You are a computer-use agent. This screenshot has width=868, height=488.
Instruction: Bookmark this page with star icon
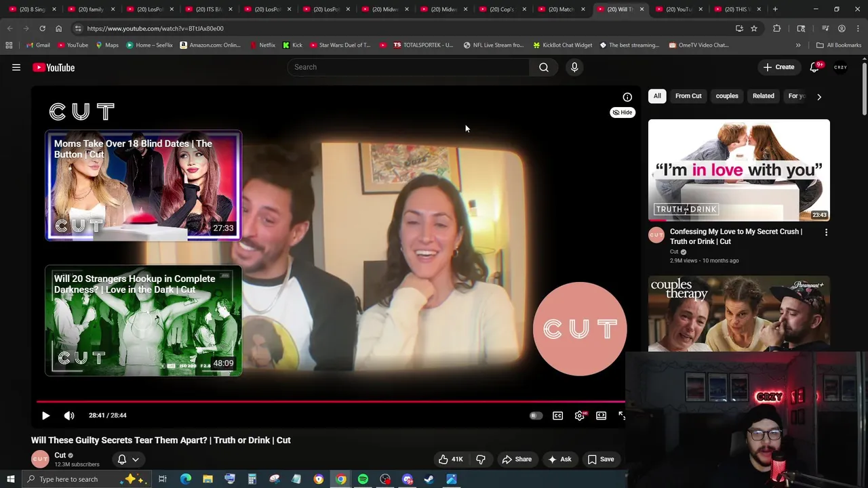click(x=754, y=28)
